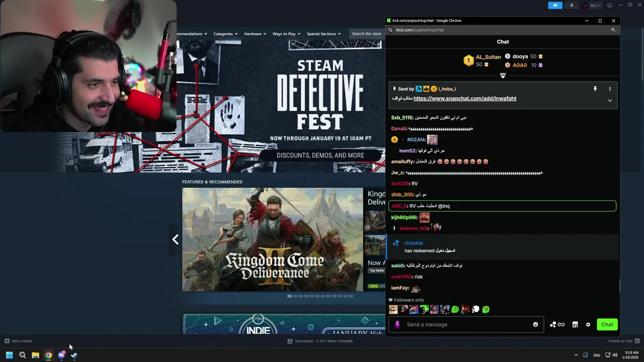This screenshot has height=362, width=644.
Task: Click Discounts, Demos, and More button
Action: [x=320, y=155]
